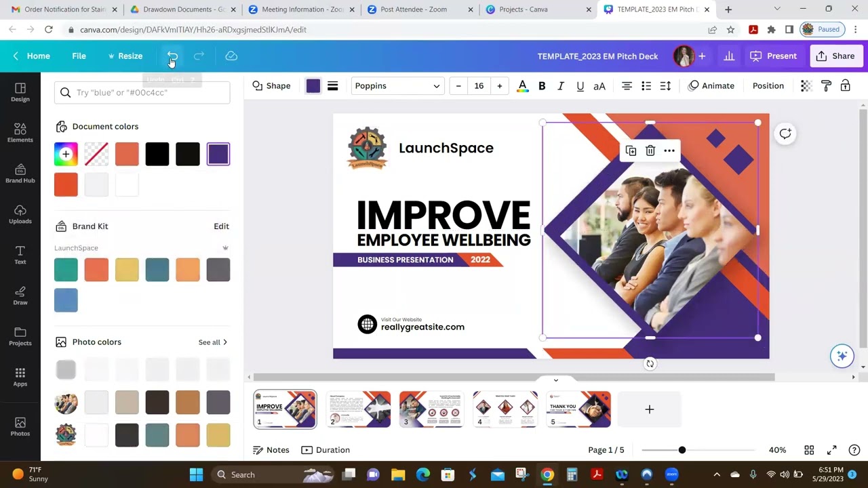
Task: Select the purple document color swatch
Action: pos(218,155)
